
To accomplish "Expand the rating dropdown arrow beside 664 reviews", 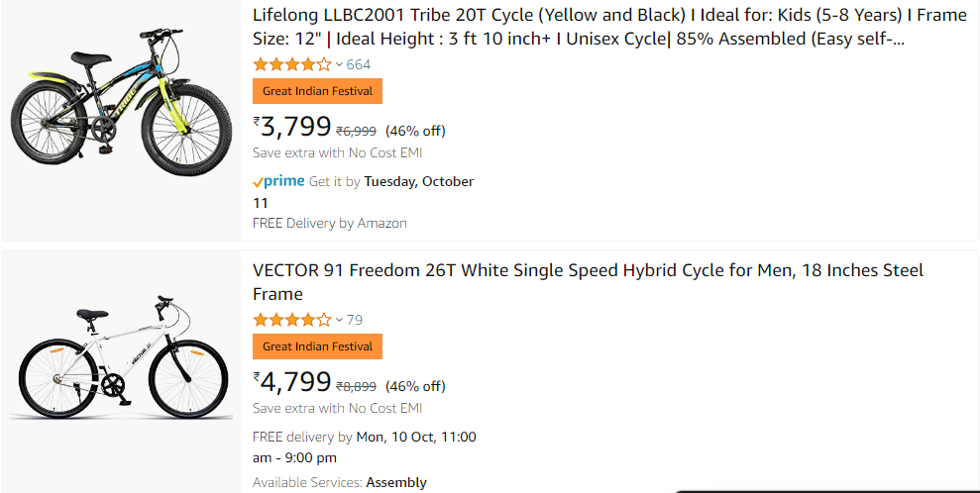I will (339, 64).
